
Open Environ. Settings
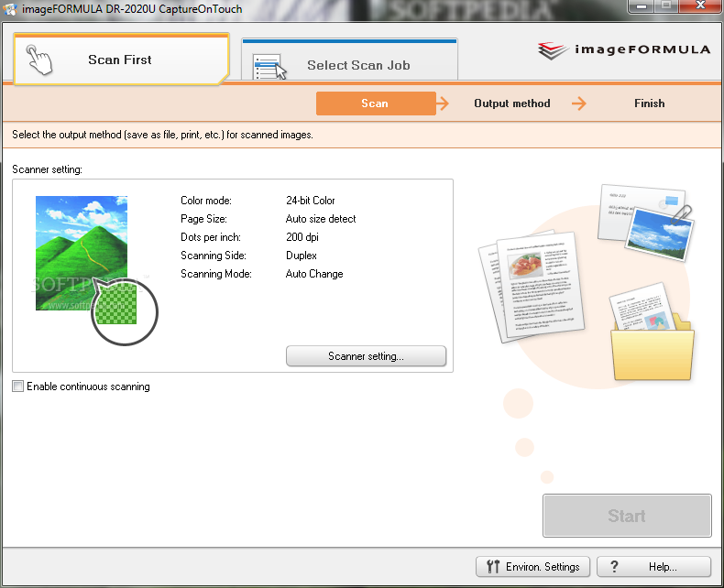coord(532,566)
